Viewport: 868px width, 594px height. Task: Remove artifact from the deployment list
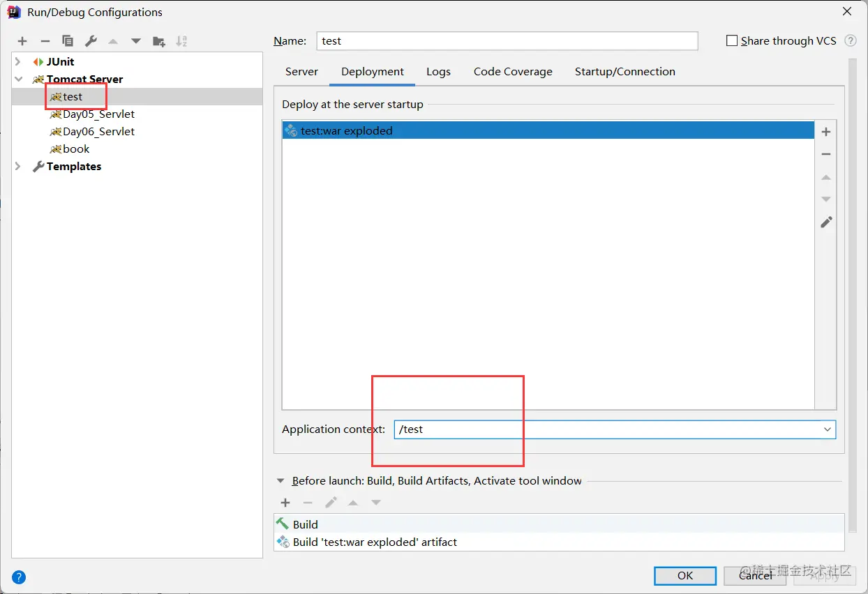point(826,154)
